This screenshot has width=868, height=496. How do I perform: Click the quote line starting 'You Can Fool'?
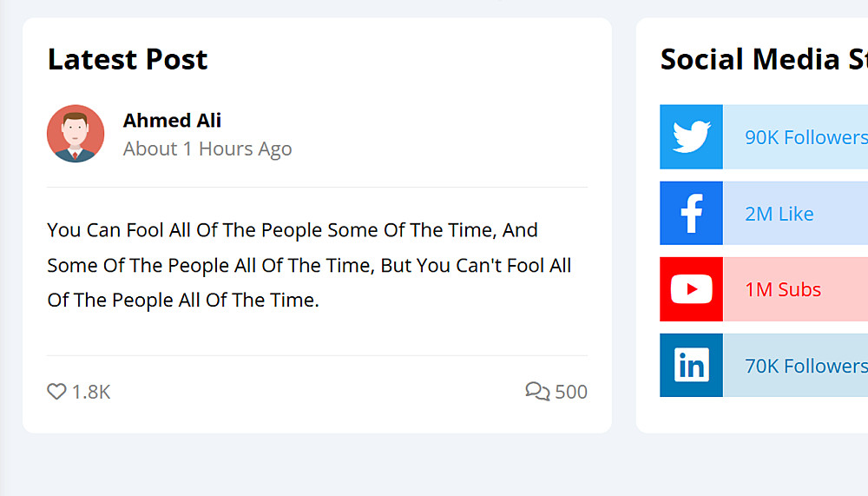(293, 230)
